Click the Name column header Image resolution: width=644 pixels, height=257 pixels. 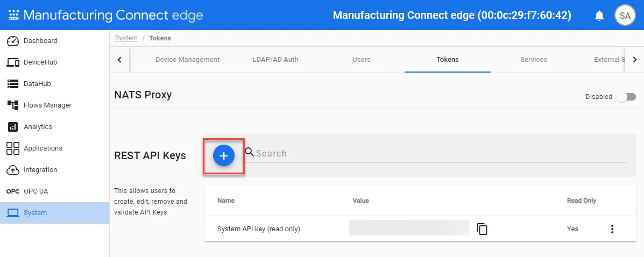point(226,201)
